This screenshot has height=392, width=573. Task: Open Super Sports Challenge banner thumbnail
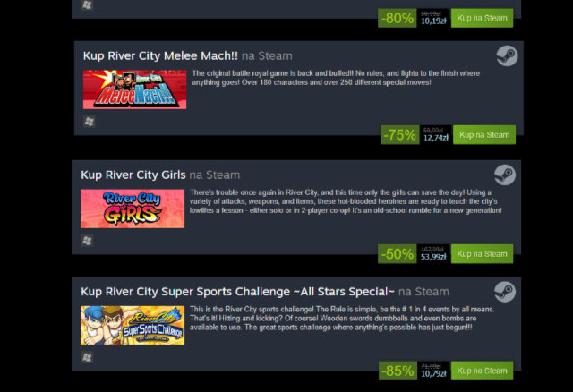coord(133,326)
